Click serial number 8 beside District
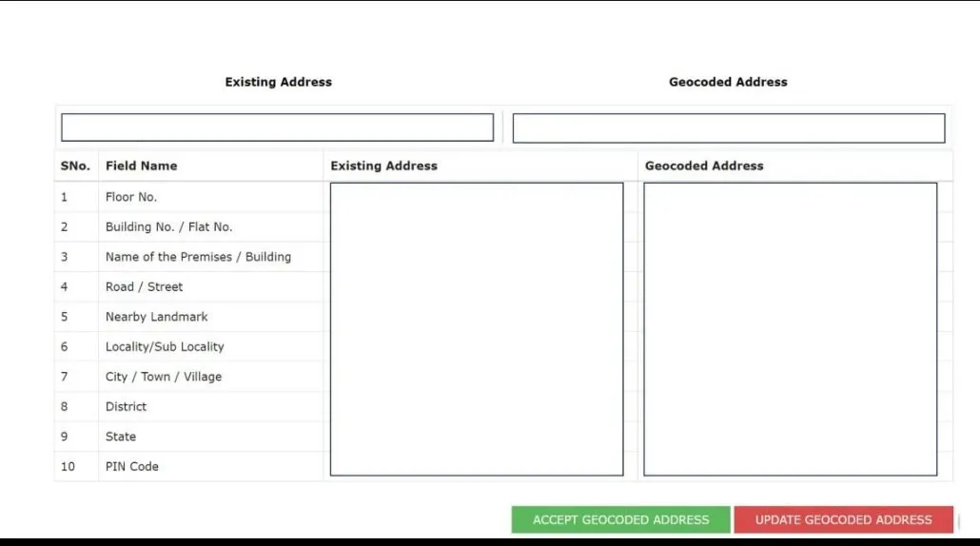The image size is (980, 546). click(x=64, y=407)
